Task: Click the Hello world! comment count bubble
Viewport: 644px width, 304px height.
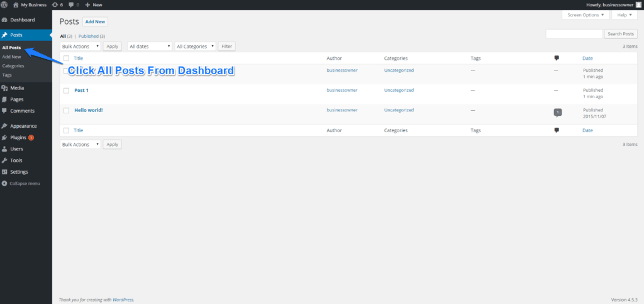Action: pos(557,112)
